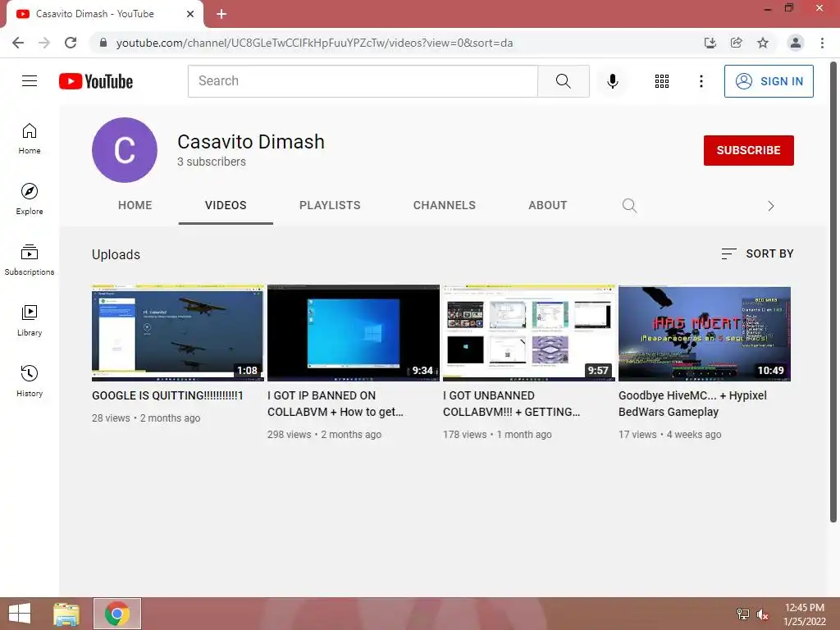Screen dimensions: 840x630
Task: Click the SIGN IN button
Action: coord(769,81)
